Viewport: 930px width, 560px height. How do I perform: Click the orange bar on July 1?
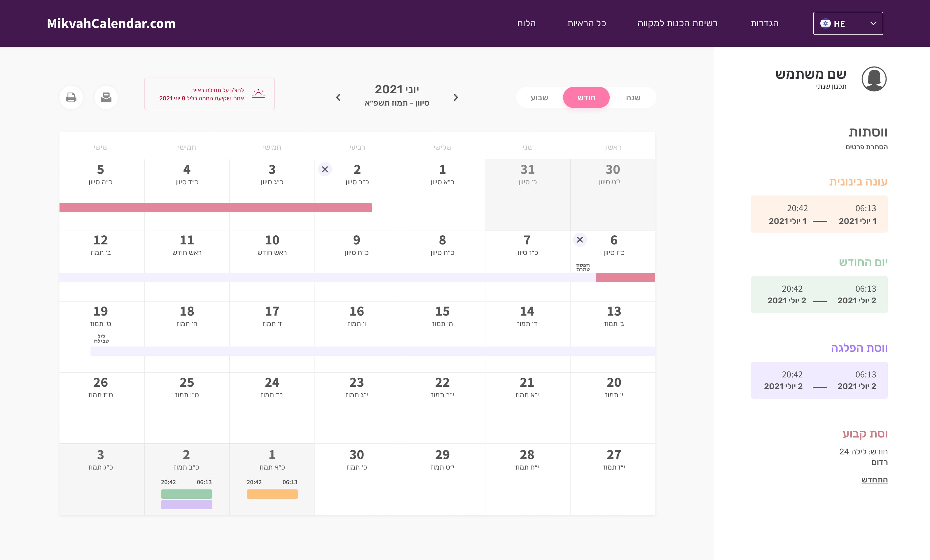(x=272, y=494)
